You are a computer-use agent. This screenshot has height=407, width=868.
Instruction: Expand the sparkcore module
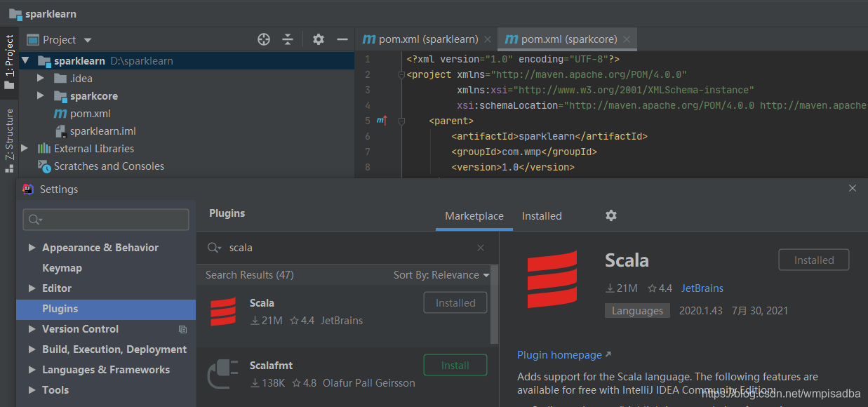41,96
